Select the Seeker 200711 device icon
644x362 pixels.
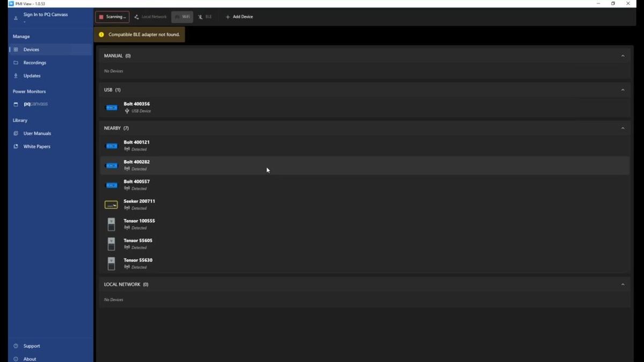pos(111,205)
